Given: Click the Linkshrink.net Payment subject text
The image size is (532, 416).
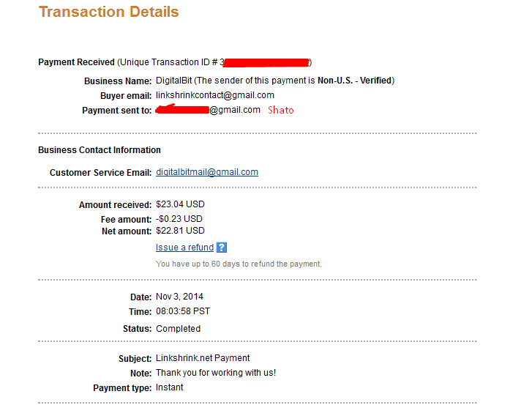Looking at the screenshot, I should [x=203, y=358].
